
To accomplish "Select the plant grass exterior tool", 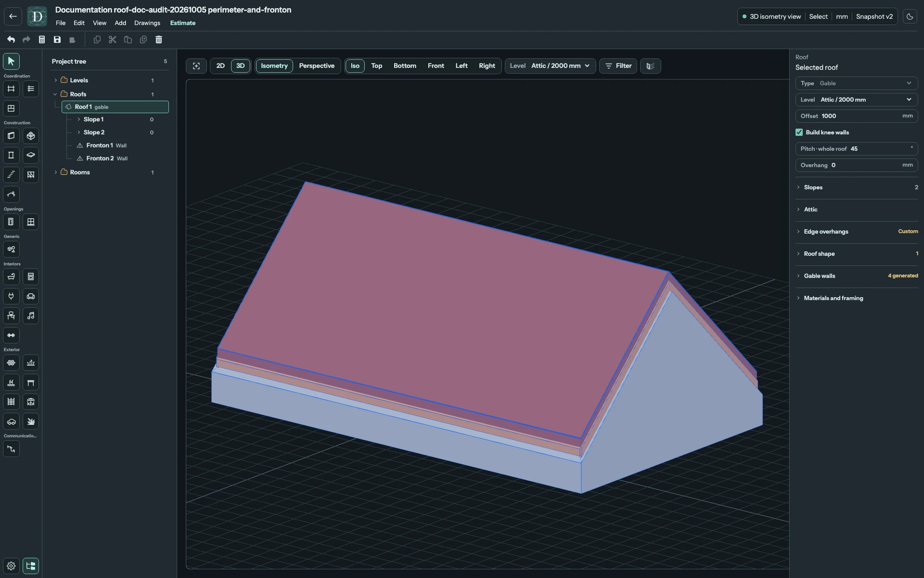I will [31, 421].
